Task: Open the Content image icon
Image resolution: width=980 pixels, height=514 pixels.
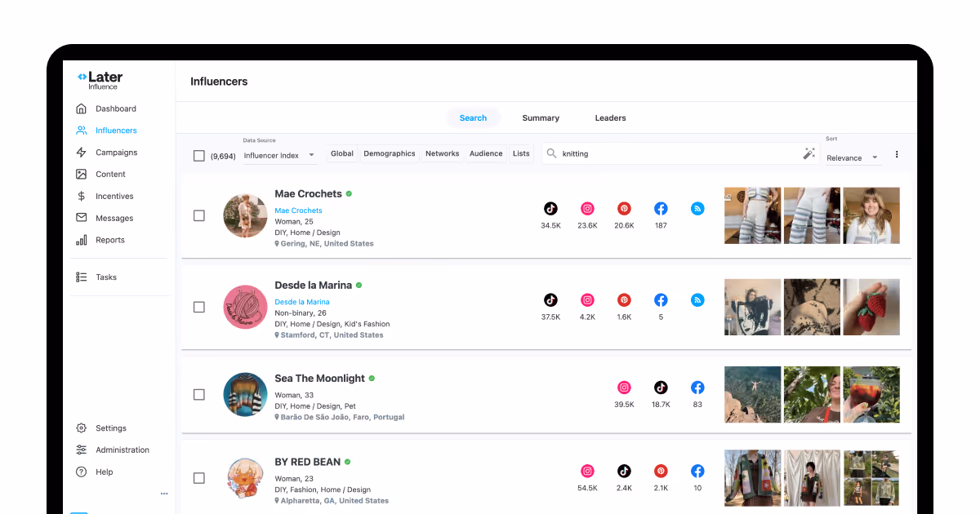Action: pos(81,174)
